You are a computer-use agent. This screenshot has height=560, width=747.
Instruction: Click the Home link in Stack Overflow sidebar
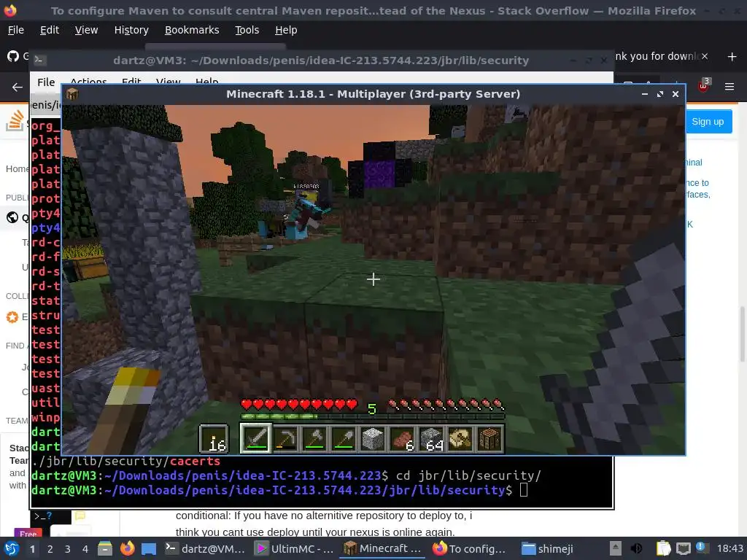tap(18, 168)
